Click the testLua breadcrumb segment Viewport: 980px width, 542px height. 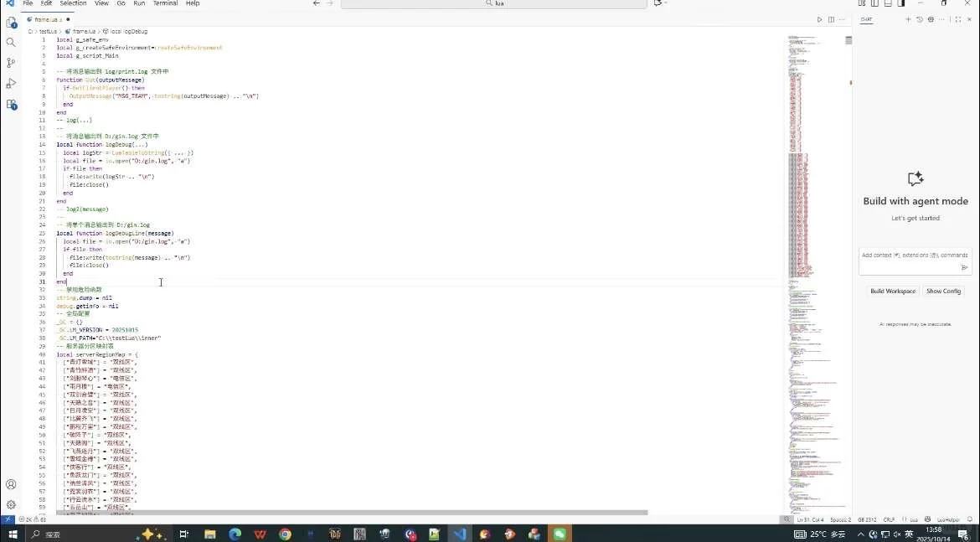click(x=48, y=31)
